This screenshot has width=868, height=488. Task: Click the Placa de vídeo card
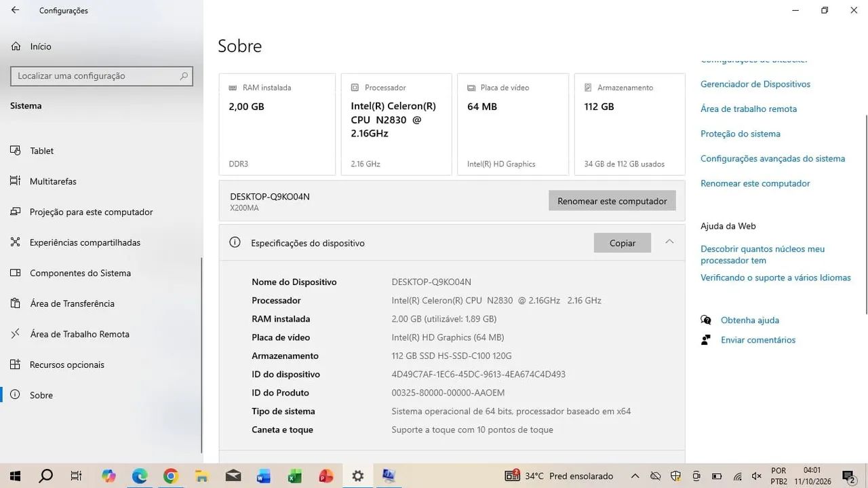(513, 124)
